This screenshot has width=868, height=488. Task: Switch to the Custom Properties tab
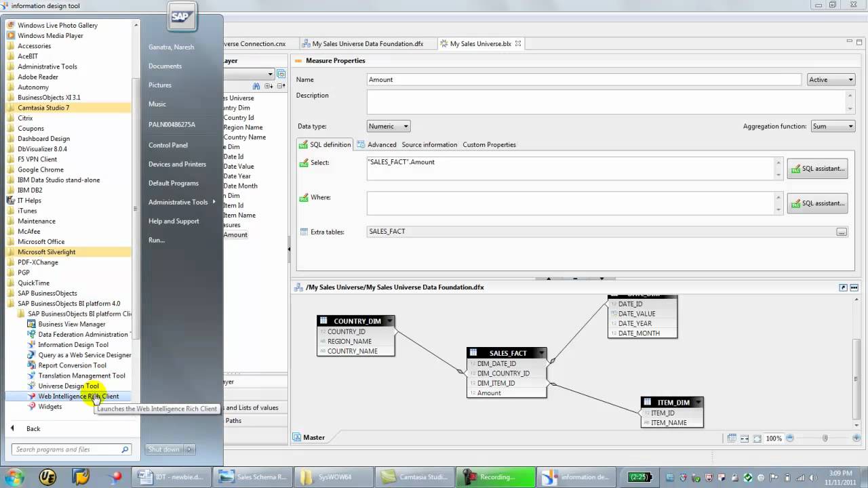(x=489, y=144)
